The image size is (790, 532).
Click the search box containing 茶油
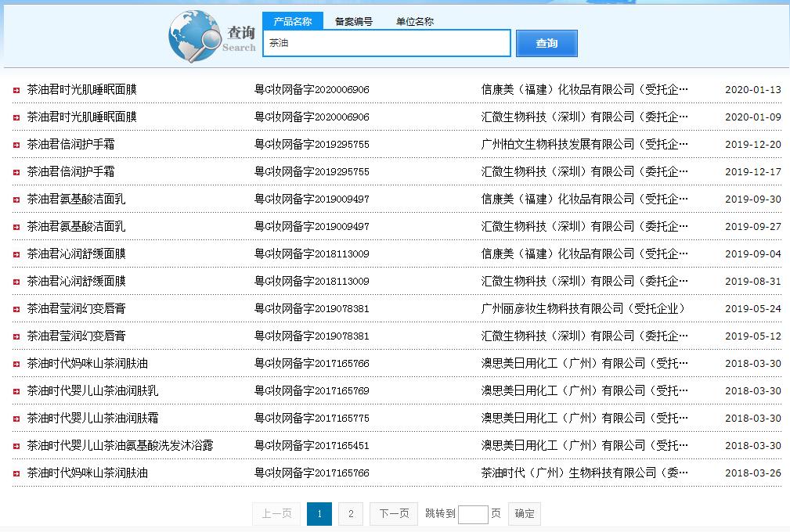[x=386, y=43]
